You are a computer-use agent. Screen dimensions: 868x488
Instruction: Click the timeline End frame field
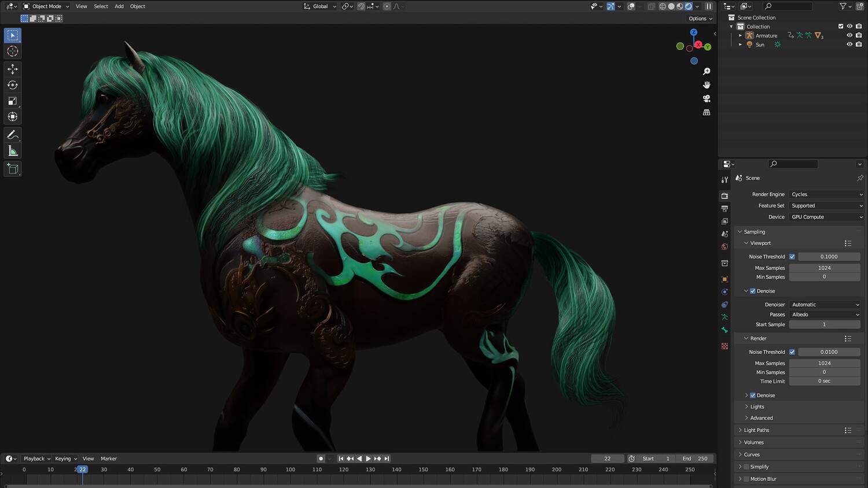pyautogui.click(x=694, y=459)
